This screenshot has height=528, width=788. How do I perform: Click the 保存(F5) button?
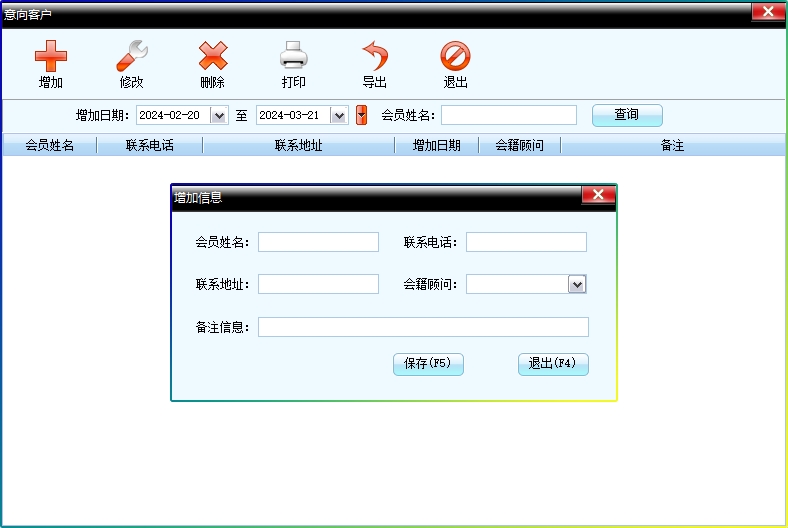click(x=428, y=364)
